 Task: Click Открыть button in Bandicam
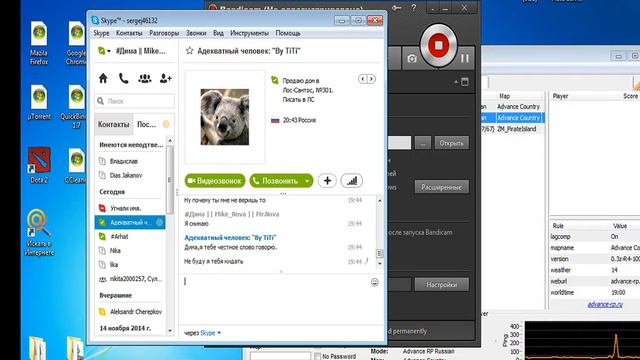[451, 143]
